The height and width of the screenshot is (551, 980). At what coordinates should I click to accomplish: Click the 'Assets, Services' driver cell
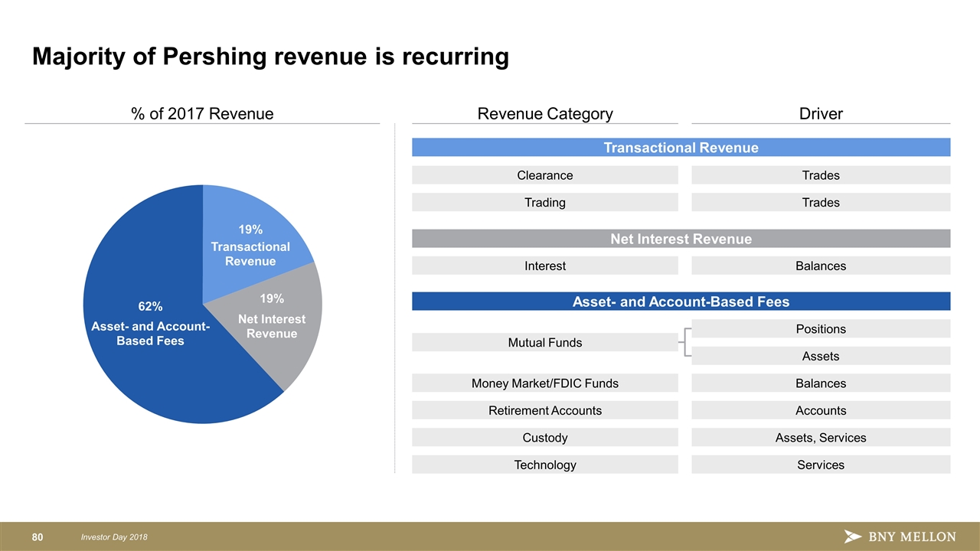point(821,438)
